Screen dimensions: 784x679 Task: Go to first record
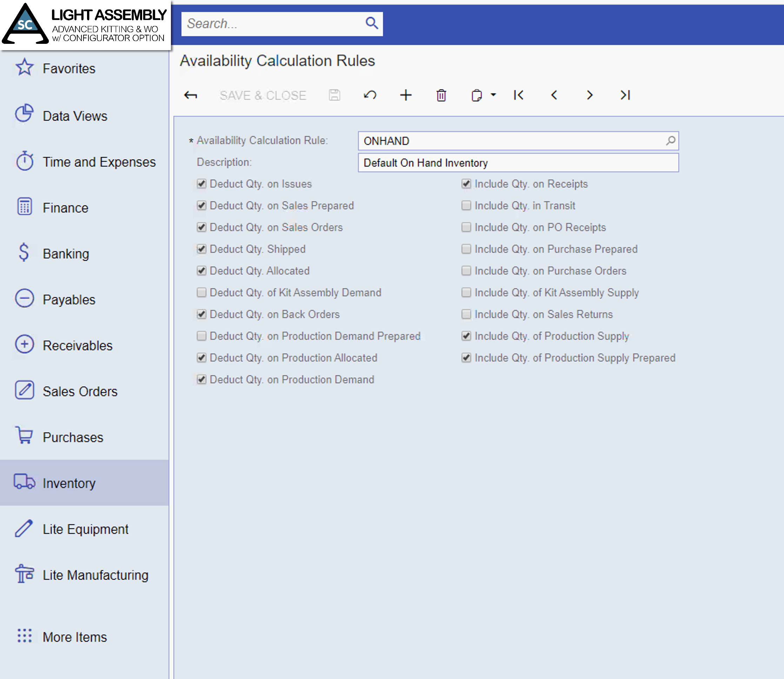(x=519, y=95)
